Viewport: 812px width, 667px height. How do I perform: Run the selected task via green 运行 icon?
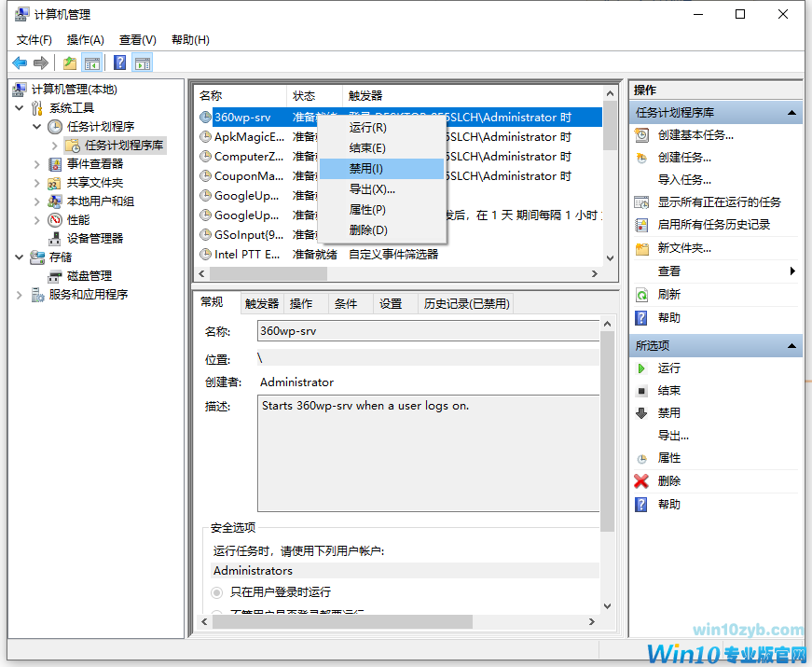pyautogui.click(x=641, y=368)
